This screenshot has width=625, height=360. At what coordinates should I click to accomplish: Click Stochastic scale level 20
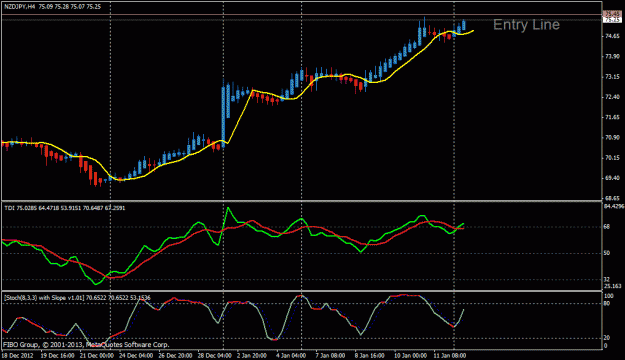607,338
